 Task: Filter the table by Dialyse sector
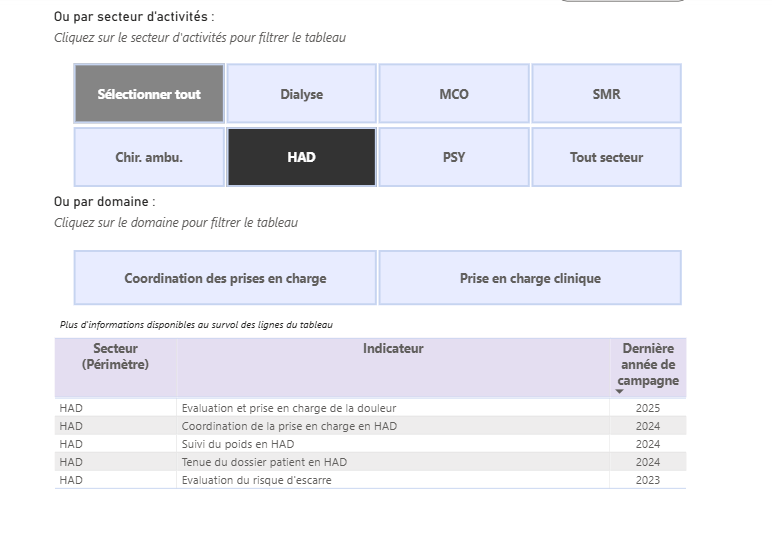(x=301, y=94)
